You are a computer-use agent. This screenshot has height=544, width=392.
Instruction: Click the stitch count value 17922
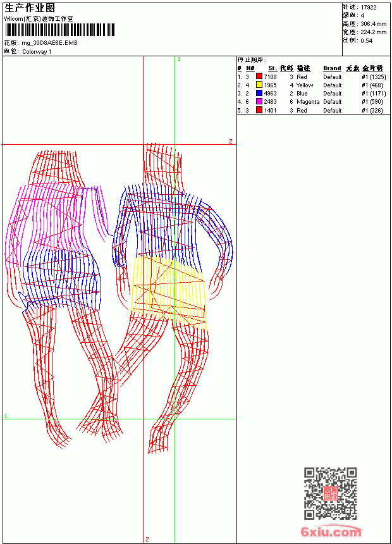pos(369,8)
